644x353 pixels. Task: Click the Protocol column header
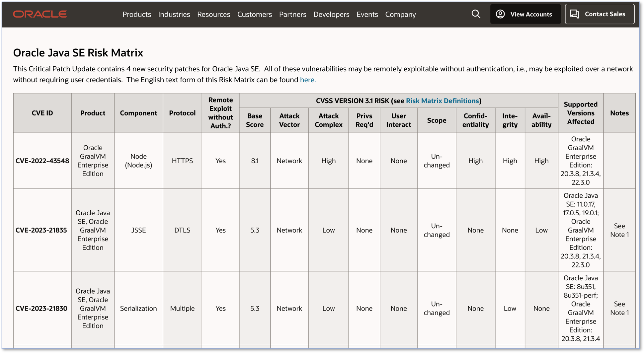pyautogui.click(x=182, y=113)
